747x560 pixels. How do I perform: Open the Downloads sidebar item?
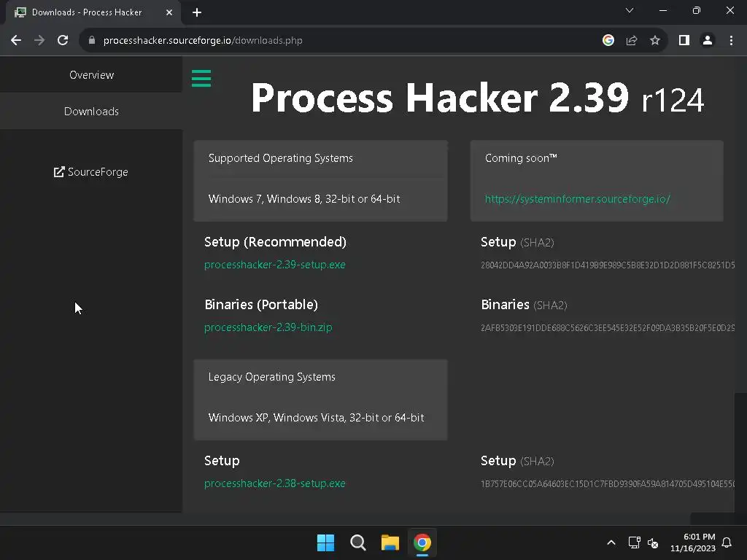click(x=91, y=112)
